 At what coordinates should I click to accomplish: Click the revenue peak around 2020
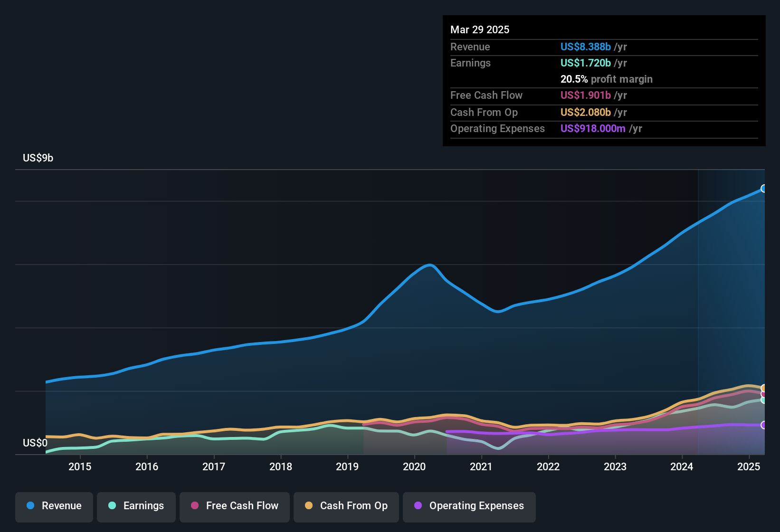click(x=429, y=265)
